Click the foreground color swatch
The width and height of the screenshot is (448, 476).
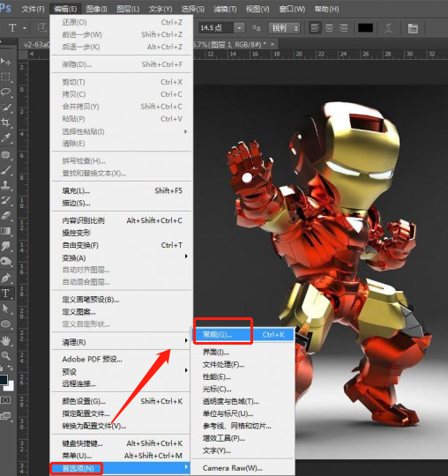point(4,380)
